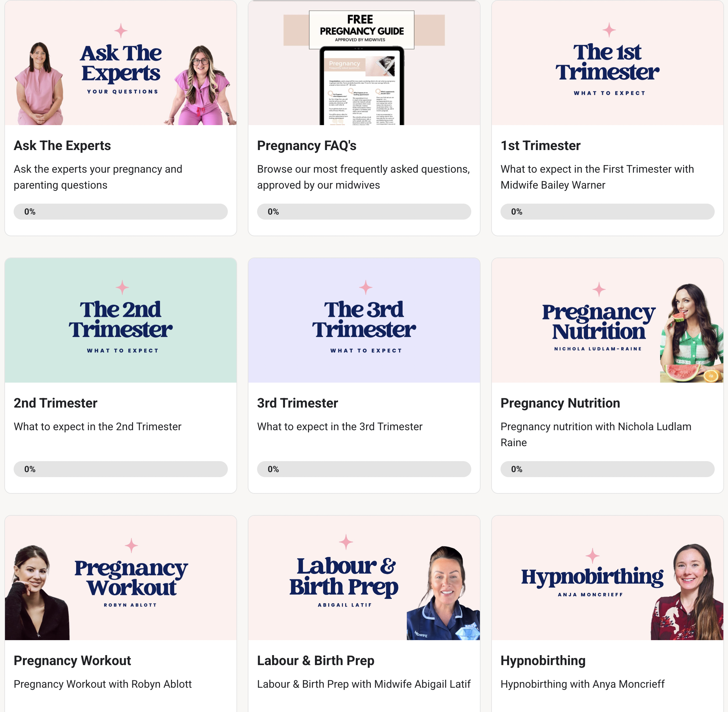Open the Ask The Experts banner image
This screenshot has height=712, width=728.
pyautogui.click(x=121, y=63)
